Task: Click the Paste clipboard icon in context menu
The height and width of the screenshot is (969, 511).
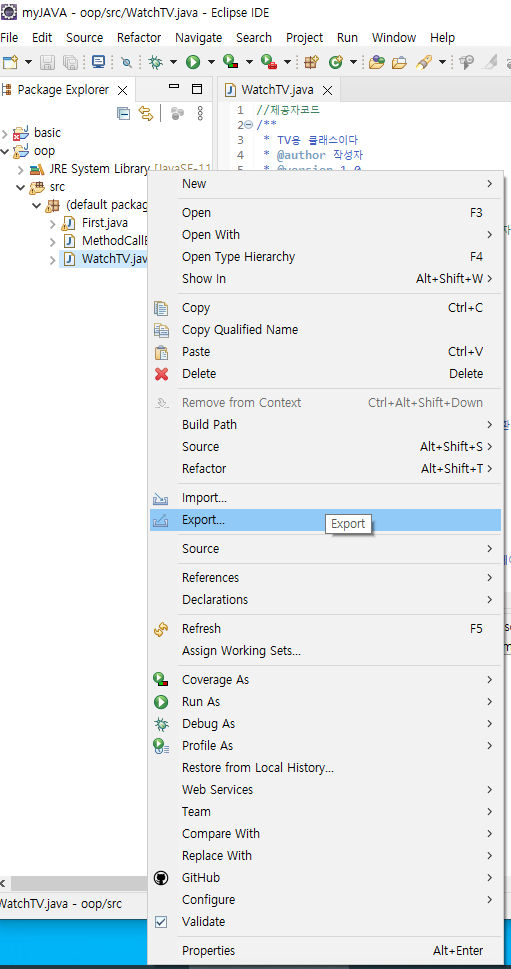Action: (161, 352)
